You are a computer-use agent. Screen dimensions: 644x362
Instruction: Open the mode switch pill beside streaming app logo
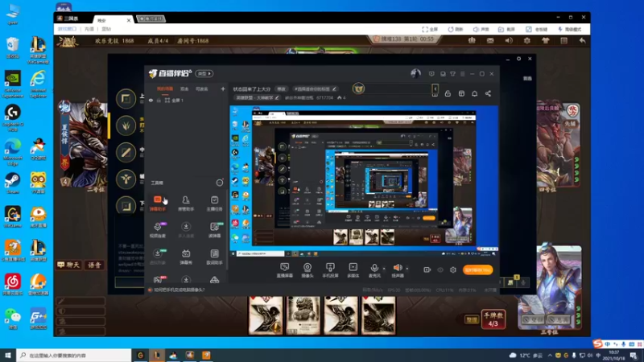tap(204, 73)
